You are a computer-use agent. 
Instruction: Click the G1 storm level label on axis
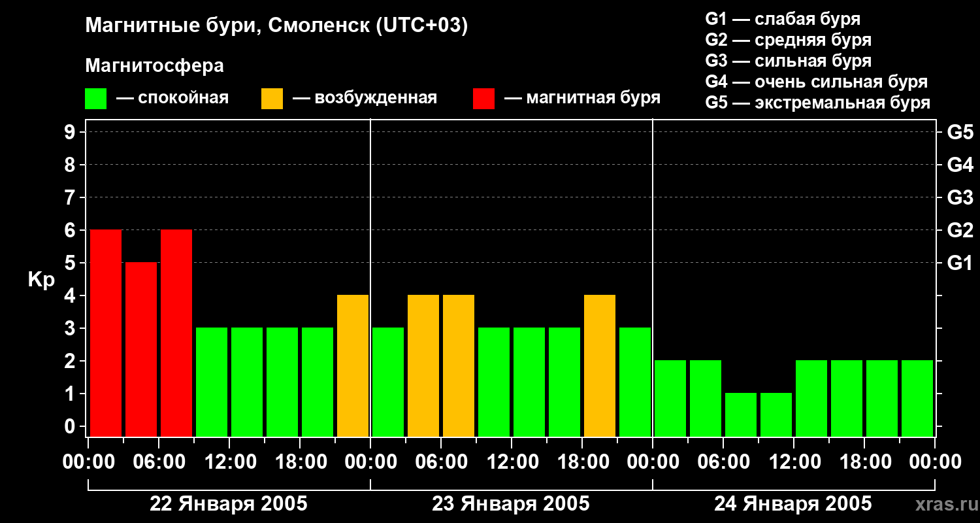(960, 263)
